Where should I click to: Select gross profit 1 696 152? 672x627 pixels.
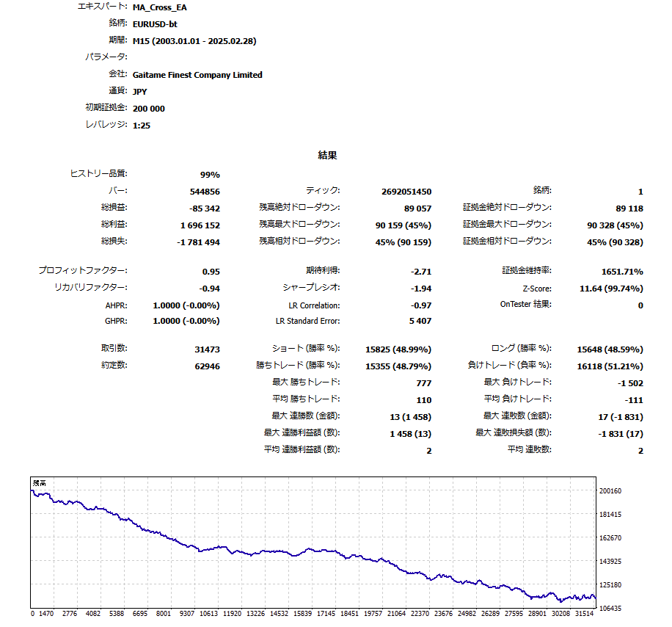click(200, 225)
